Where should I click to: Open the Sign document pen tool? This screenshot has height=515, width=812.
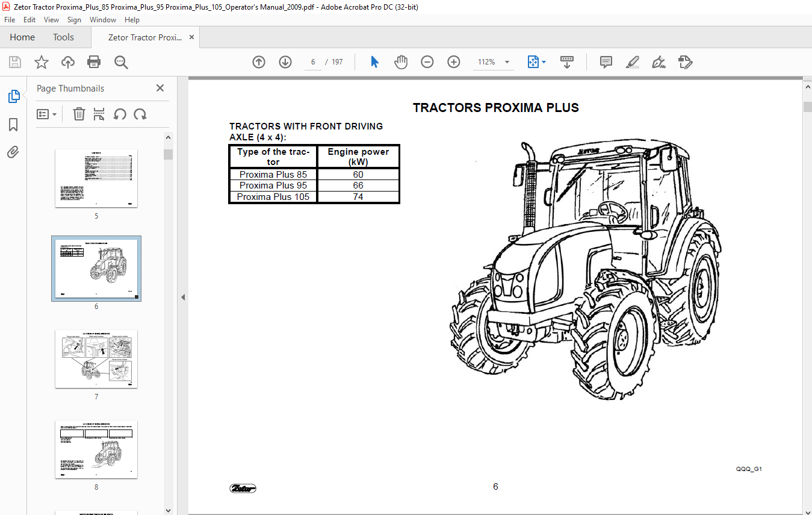[659, 62]
